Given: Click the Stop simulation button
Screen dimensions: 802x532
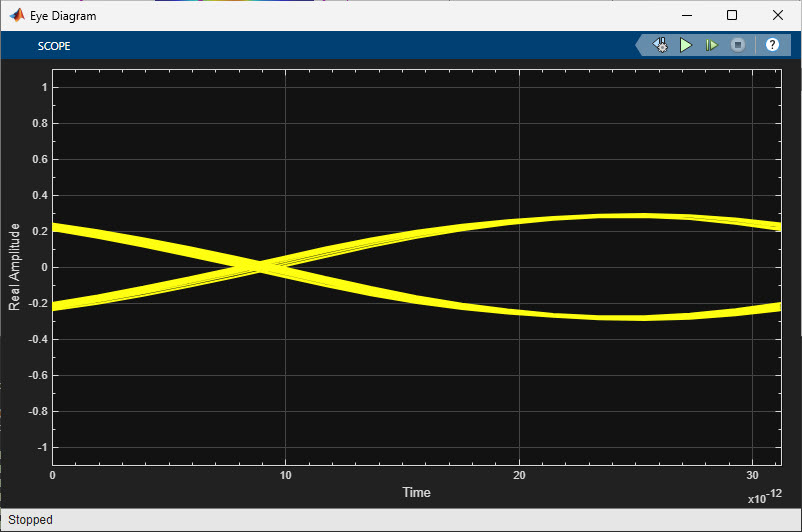Looking at the screenshot, I should coord(737,45).
